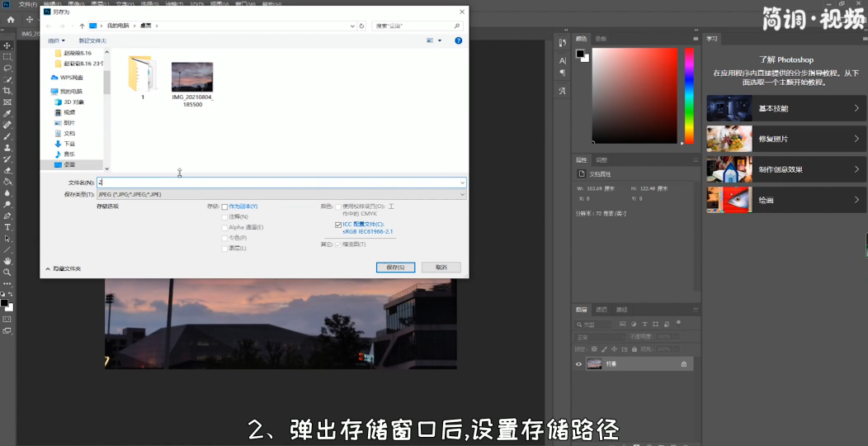
Task: Select the Crop tool
Action: tap(7, 91)
